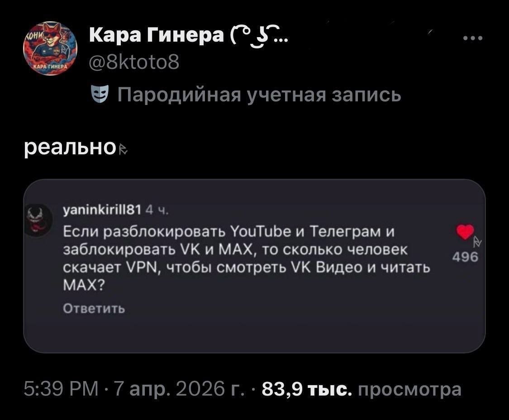The image size is (509, 420).
Task: Open the 83,9 тыс. просмотра views count
Action: (x=362, y=389)
